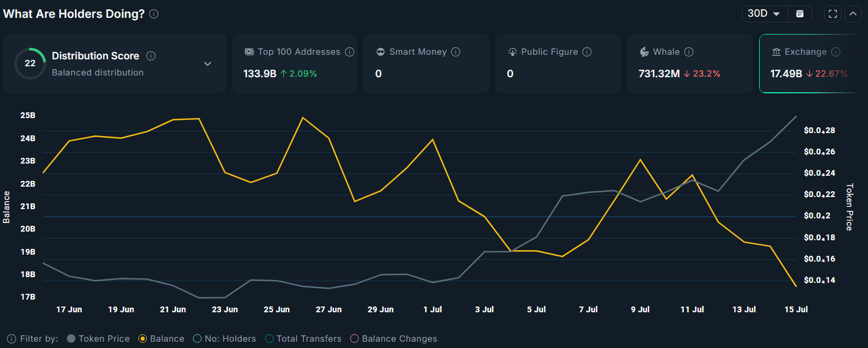
Task: Disable the Balance filter
Action: tap(142, 339)
